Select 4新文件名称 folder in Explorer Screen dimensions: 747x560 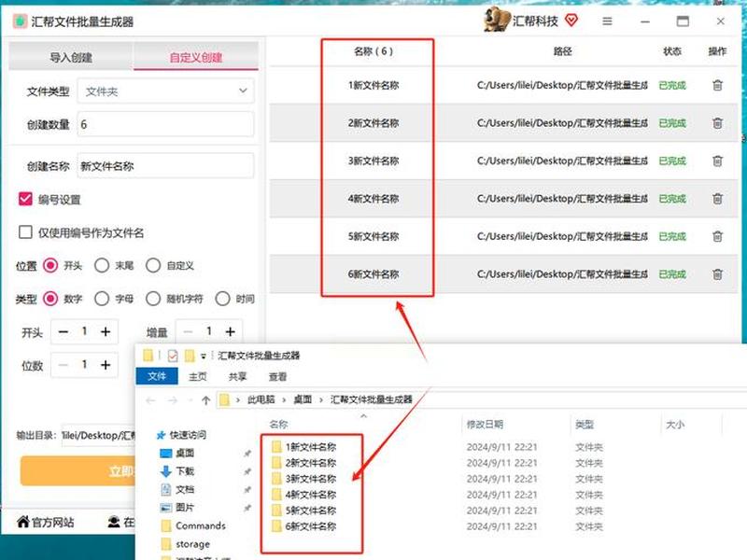pos(304,495)
